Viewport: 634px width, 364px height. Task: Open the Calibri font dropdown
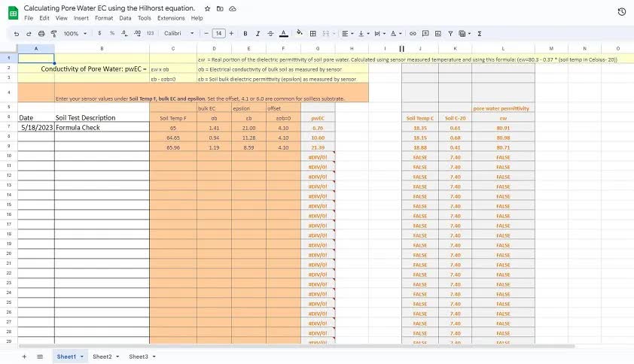pyautogui.click(x=178, y=33)
